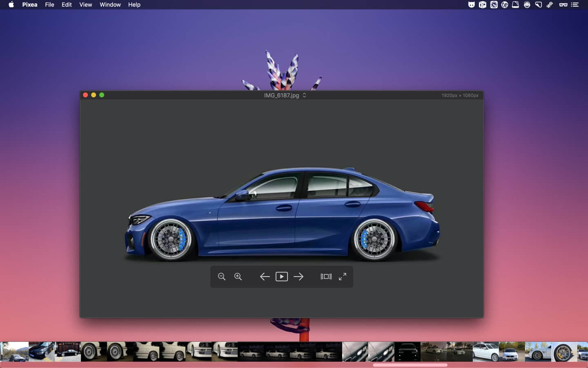Open the View menu
Viewport: 588px width, 368px height.
(86, 4)
